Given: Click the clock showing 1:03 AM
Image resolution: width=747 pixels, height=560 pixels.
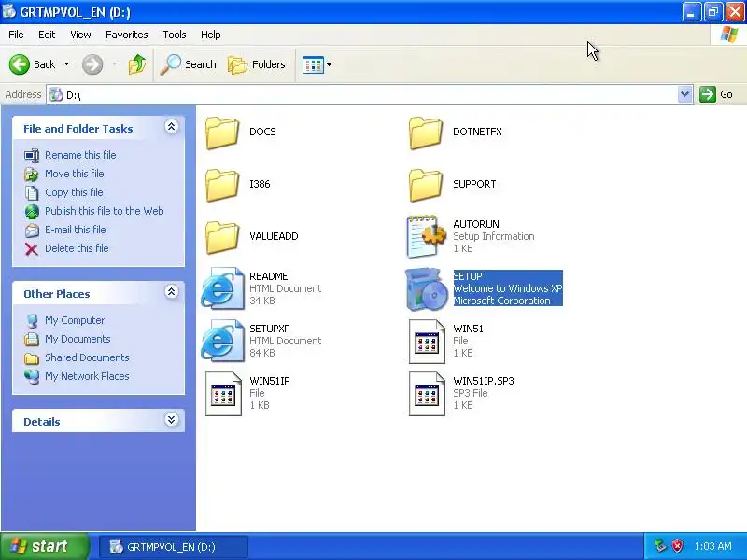Looking at the screenshot, I should tap(712, 546).
